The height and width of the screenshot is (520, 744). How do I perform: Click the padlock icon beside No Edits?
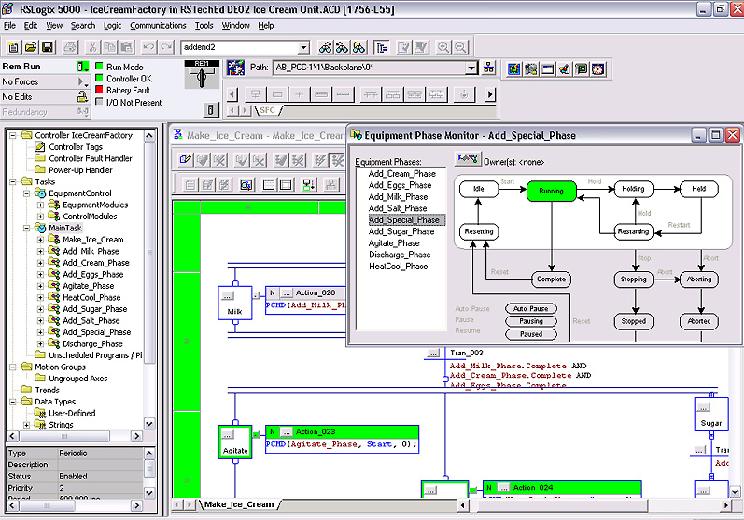click(x=83, y=97)
